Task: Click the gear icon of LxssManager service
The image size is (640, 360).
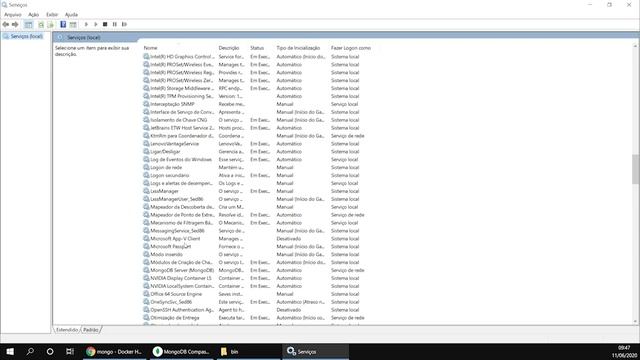Action: [146, 191]
